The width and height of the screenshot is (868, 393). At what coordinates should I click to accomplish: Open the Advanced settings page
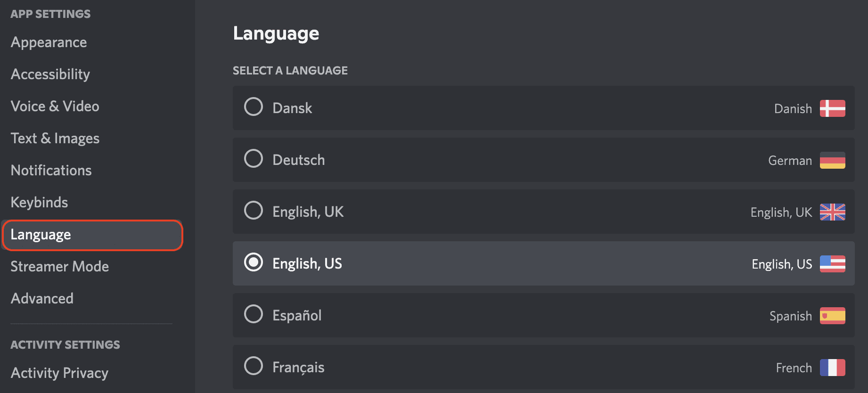point(42,298)
